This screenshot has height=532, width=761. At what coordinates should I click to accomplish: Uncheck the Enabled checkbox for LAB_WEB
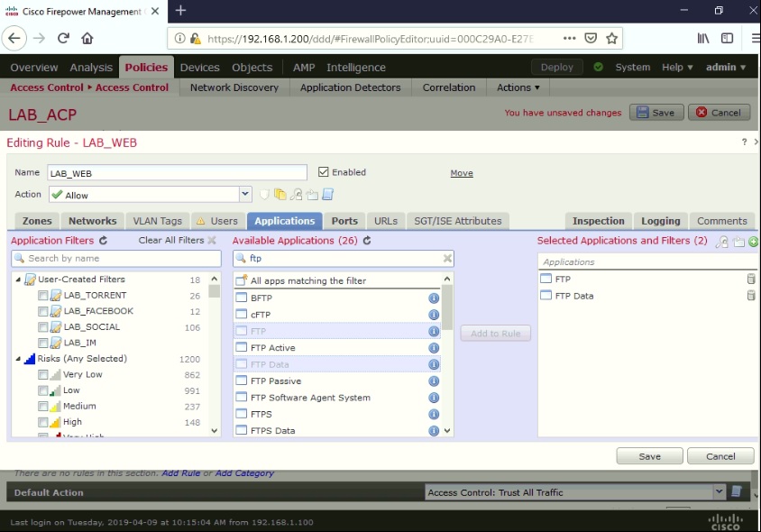pos(323,171)
